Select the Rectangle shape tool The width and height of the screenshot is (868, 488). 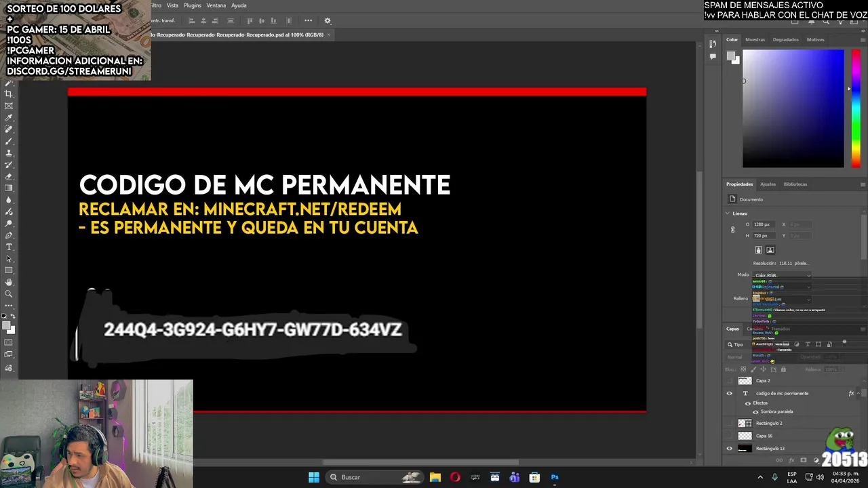pyautogui.click(x=9, y=270)
